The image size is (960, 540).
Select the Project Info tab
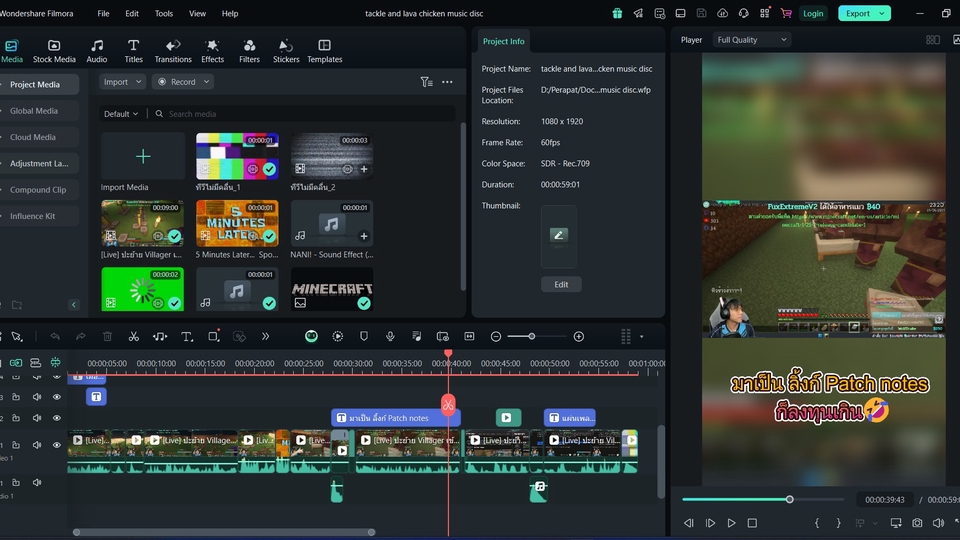[502, 41]
